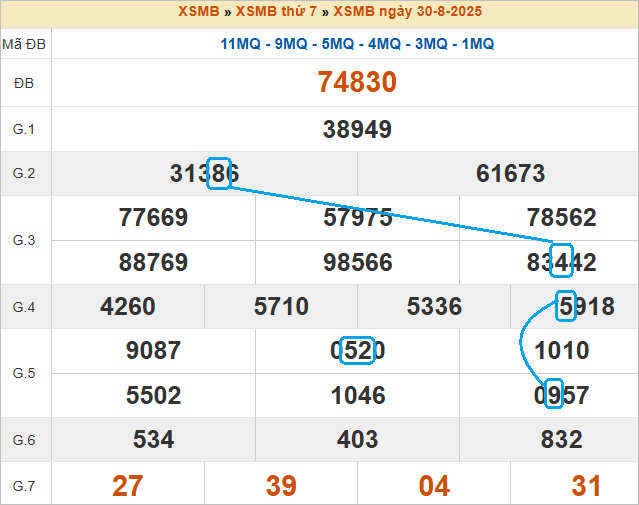Select the G.2 number 31386

tap(204, 173)
